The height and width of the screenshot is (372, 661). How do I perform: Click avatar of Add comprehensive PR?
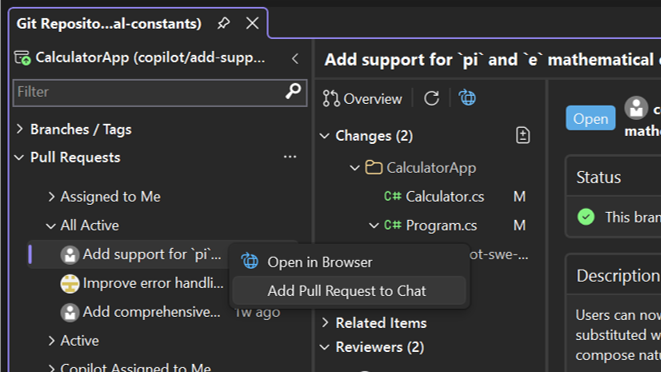[70, 312]
